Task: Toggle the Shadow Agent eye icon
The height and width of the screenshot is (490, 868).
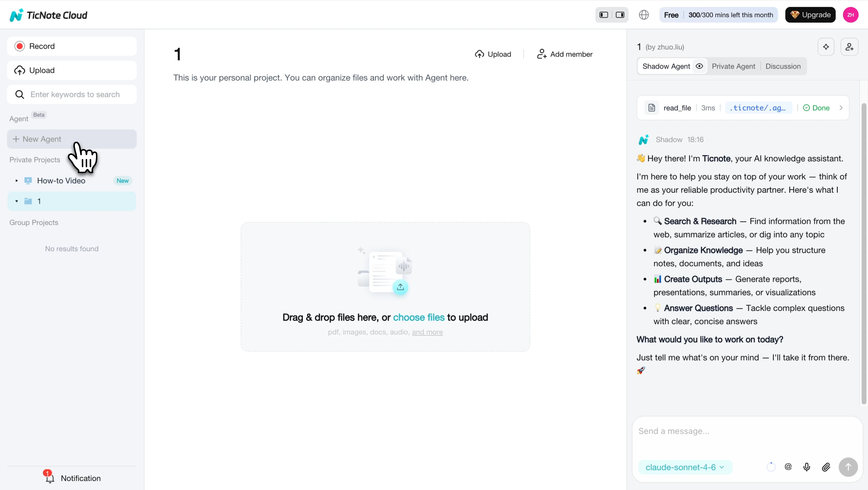Action: point(699,66)
